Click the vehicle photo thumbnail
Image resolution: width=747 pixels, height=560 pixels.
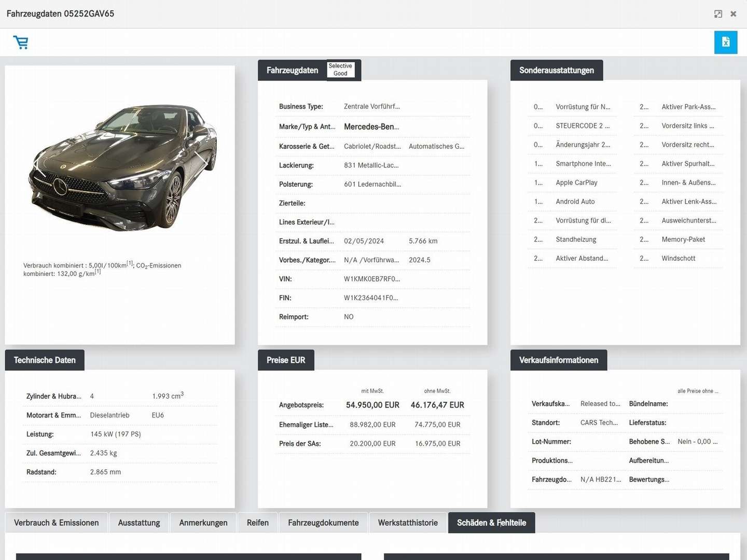[x=120, y=166]
